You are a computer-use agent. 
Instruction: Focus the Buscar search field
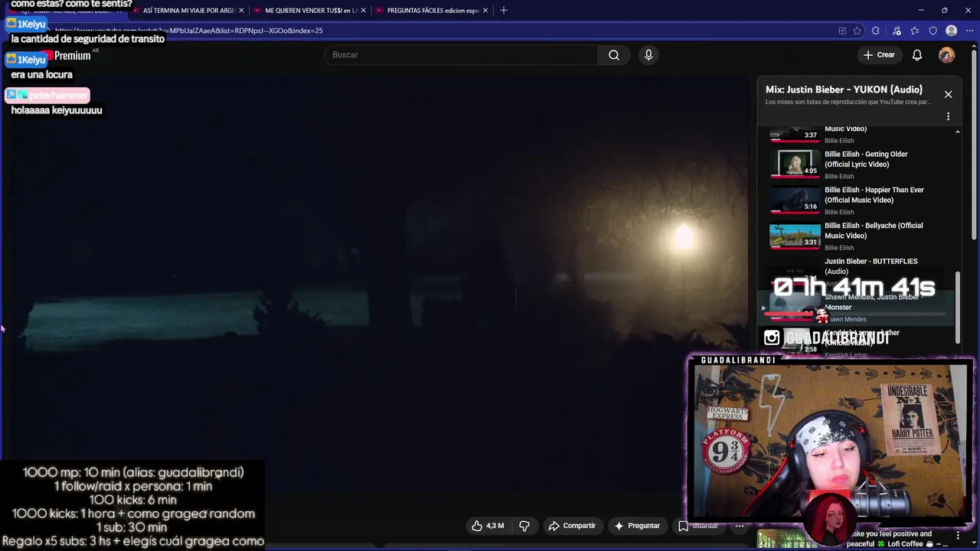click(462, 55)
